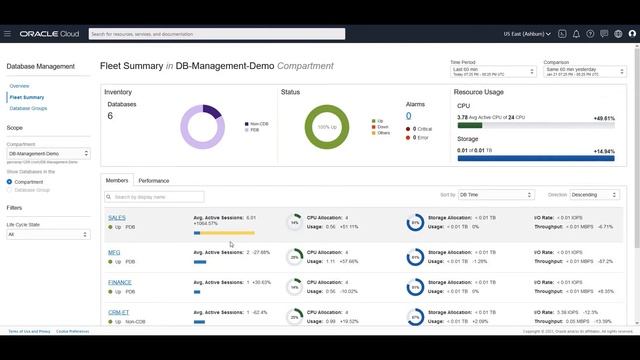640x360 pixels.
Task: Click the +49.61% CPU change value
Action: point(604,118)
